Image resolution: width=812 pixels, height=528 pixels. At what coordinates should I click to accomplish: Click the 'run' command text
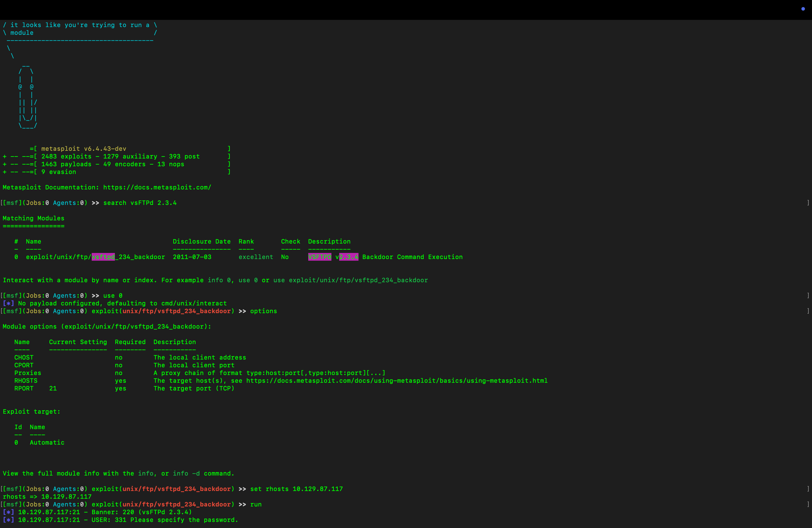coord(256,505)
